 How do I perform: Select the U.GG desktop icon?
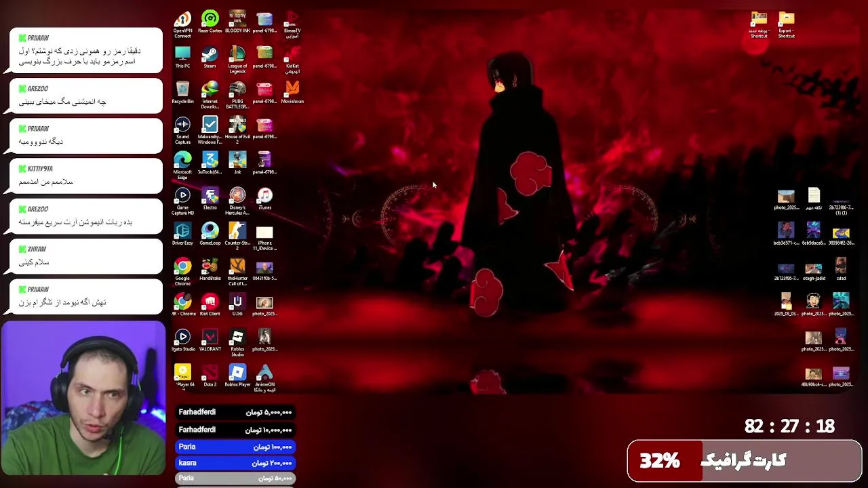[x=237, y=305]
